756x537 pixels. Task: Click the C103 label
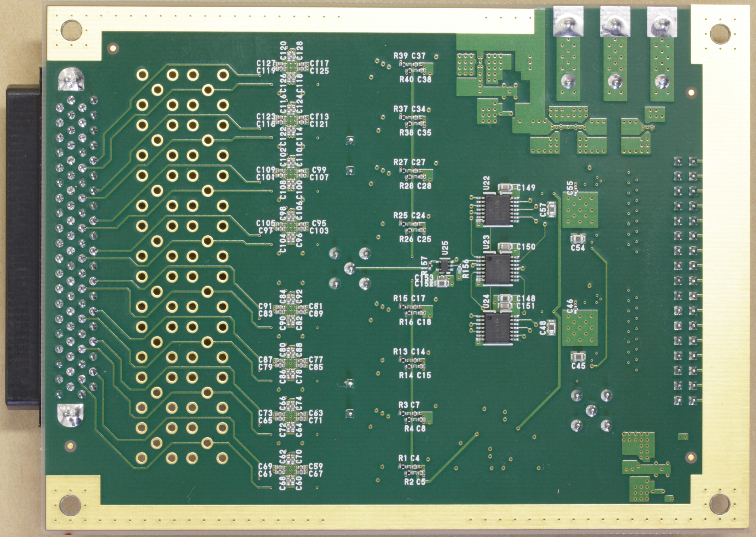[320, 231]
